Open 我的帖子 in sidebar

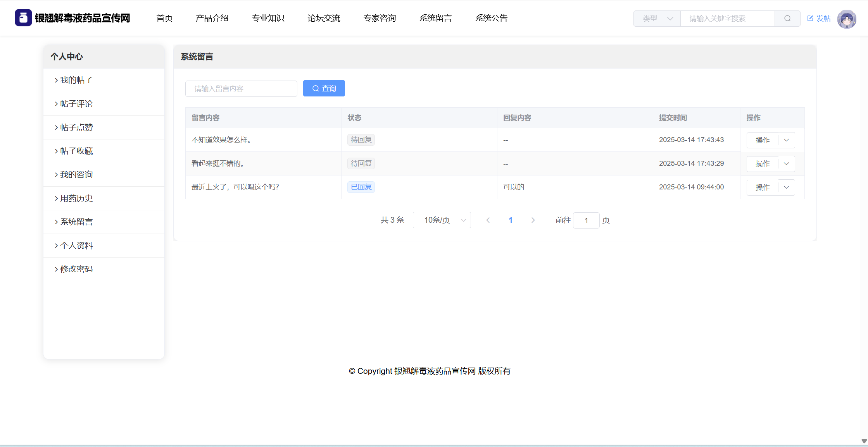(76, 80)
